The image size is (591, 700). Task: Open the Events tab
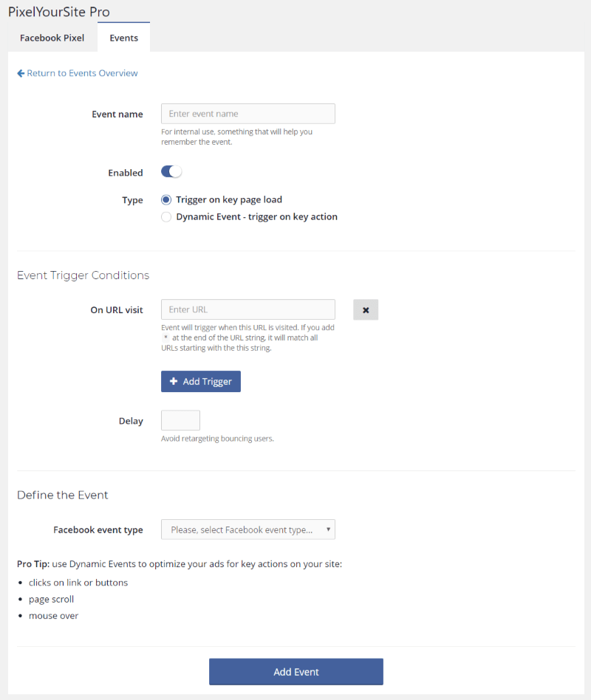click(x=123, y=38)
